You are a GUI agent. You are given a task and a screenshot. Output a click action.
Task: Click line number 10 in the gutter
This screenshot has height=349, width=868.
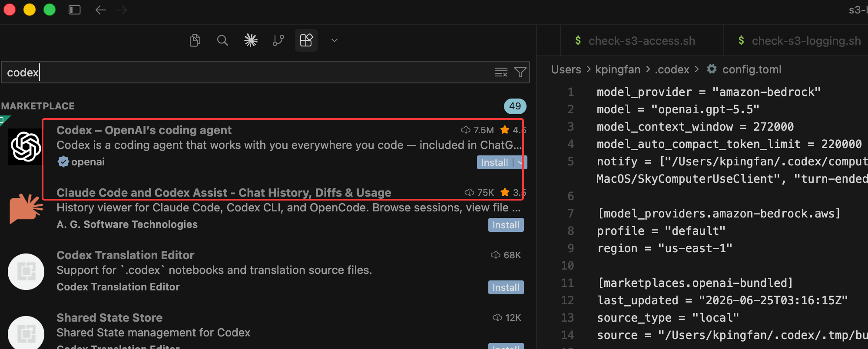pos(567,266)
